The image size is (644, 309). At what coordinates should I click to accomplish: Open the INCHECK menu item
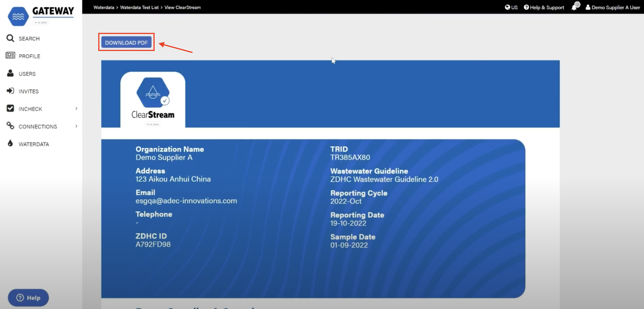30,109
